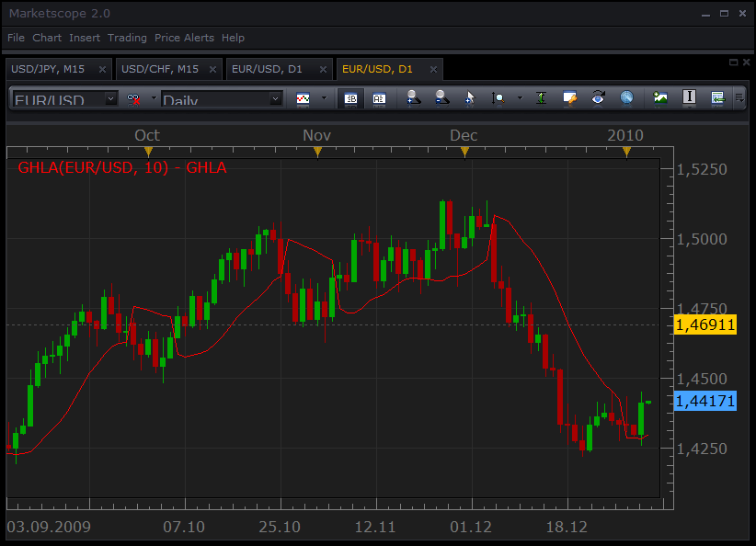Toggle the eye visibility icon
This screenshot has height=546, width=756.
pyautogui.click(x=598, y=98)
